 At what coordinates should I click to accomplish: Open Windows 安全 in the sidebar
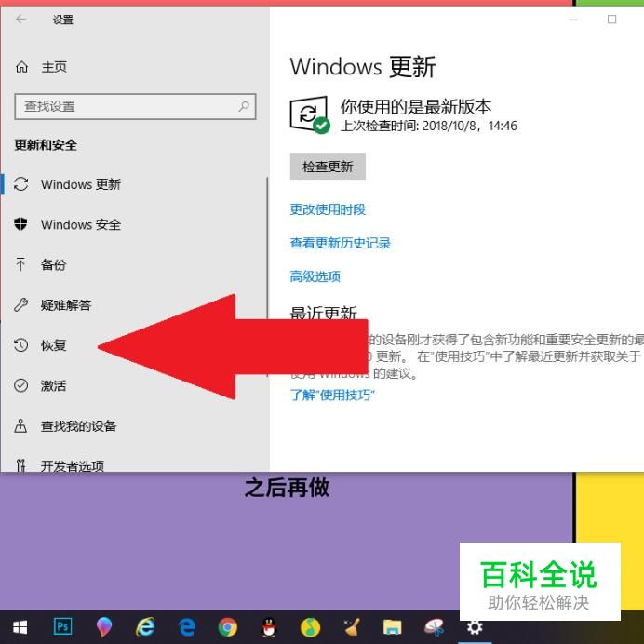pos(80,224)
